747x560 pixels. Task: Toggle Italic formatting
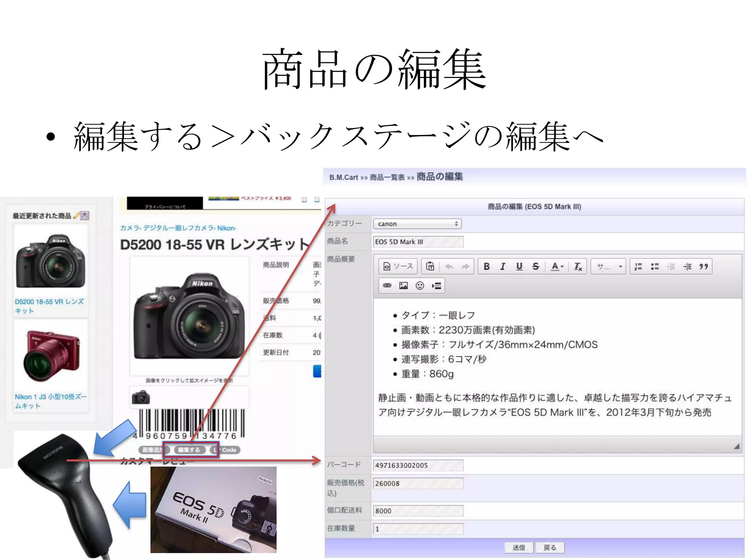pos(503,267)
